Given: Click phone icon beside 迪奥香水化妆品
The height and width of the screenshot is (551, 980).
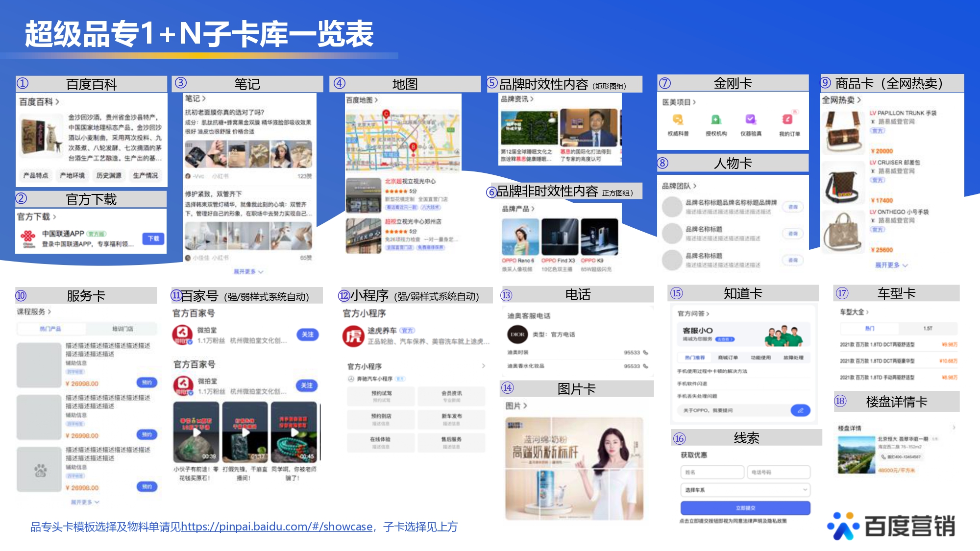Looking at the screenshot, I should tap(645, 366).
